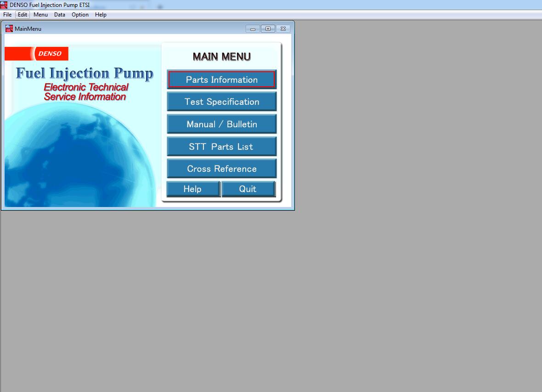This screenshot has width=542, height=392.
Task: Open Test Specification
Action: point(221,101)
